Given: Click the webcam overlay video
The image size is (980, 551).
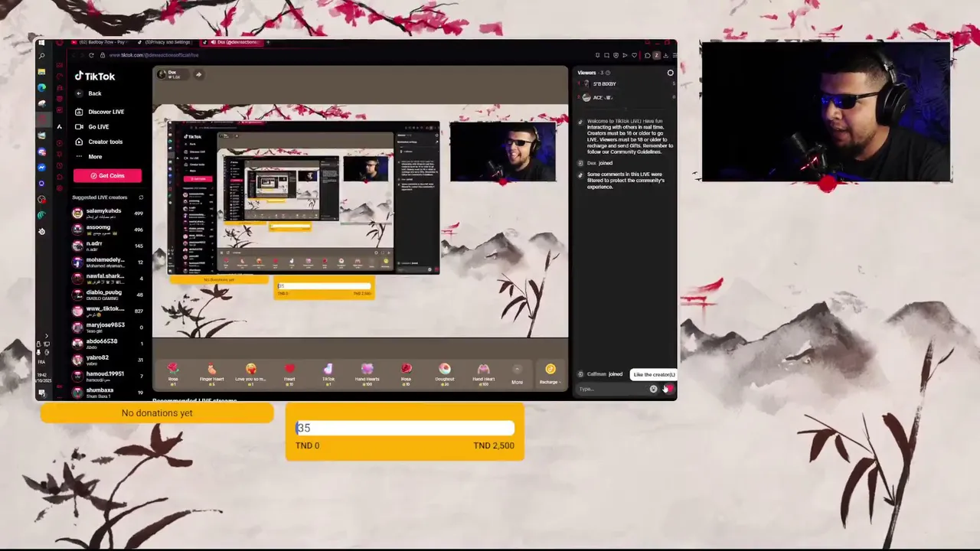Looking at the screenshot, I should point(825,112).
